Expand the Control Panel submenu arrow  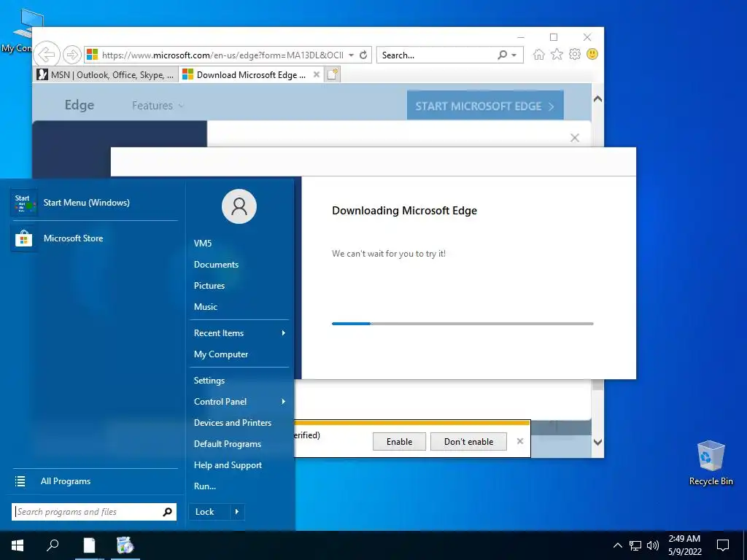[284, 402]
